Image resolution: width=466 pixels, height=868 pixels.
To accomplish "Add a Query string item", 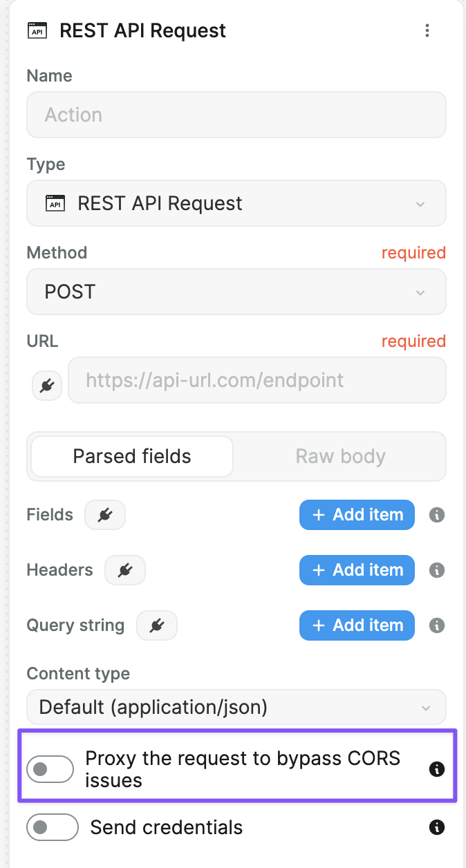I will pyautogui.click(x=357, y=625).
